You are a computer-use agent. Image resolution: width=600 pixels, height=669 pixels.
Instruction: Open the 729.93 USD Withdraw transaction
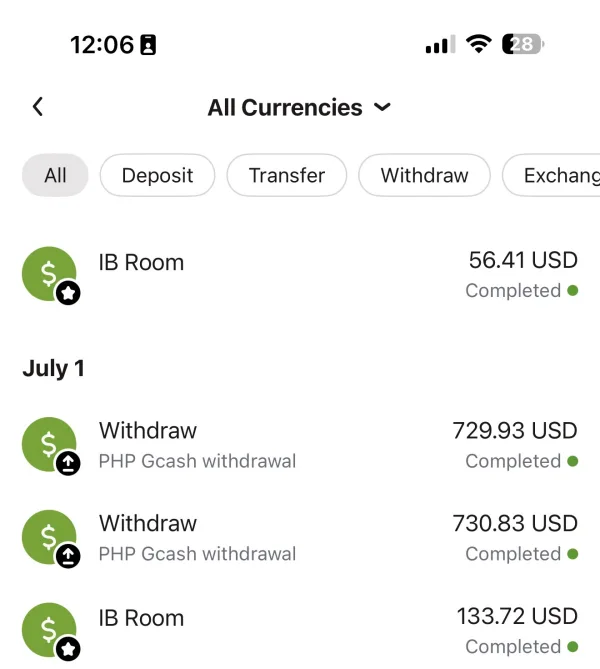coord(300,445)
